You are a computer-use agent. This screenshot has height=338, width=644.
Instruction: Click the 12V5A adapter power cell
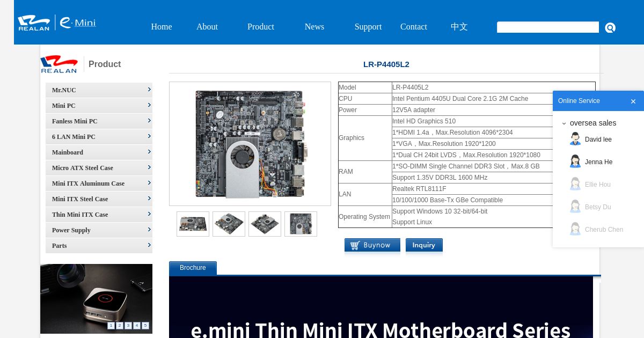(x=494, y=110)
